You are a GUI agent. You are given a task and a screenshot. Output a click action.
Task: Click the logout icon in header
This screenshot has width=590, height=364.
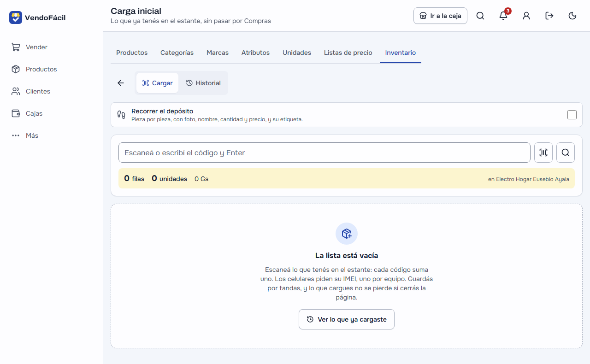click(x=549, y=16)
